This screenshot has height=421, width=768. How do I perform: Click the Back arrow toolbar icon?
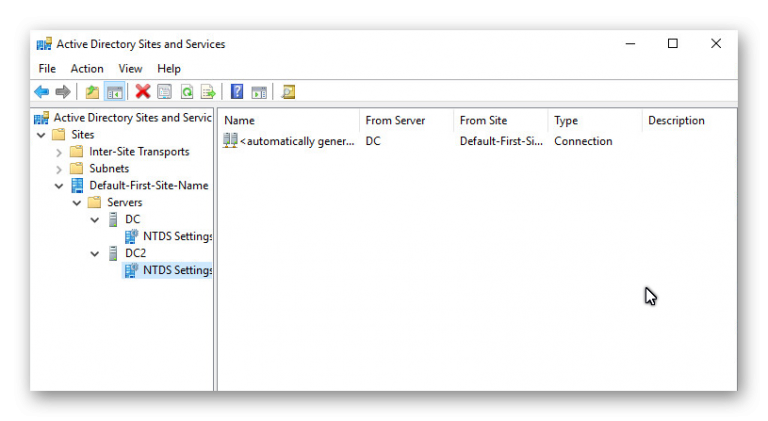[41, 92]
